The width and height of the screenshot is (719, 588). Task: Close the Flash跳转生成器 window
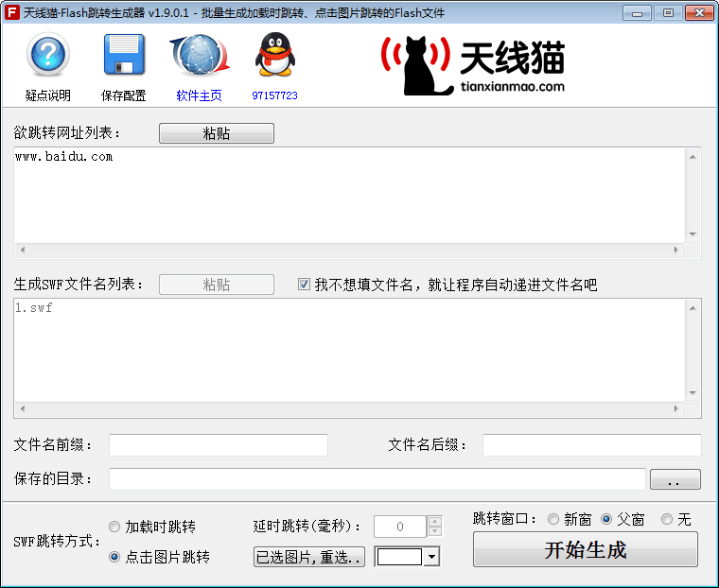[699, 13]
